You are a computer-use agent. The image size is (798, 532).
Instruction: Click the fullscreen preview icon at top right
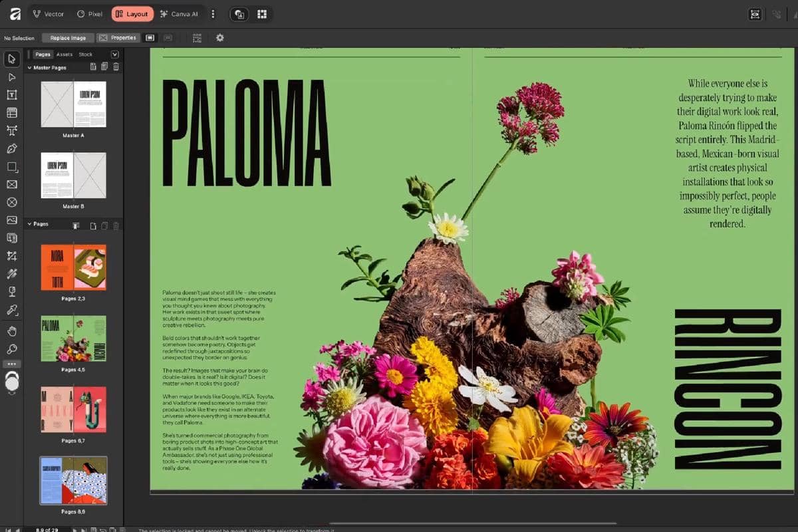point(755,14)
